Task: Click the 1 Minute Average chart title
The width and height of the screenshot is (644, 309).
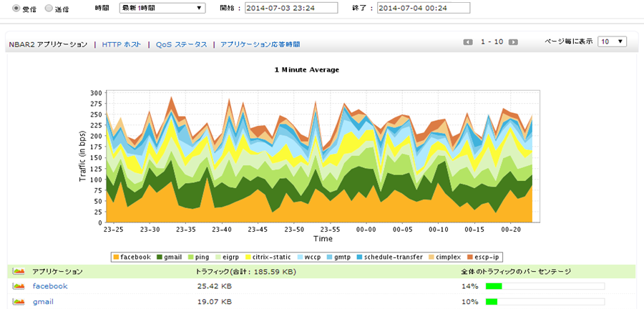Action: 306,70
